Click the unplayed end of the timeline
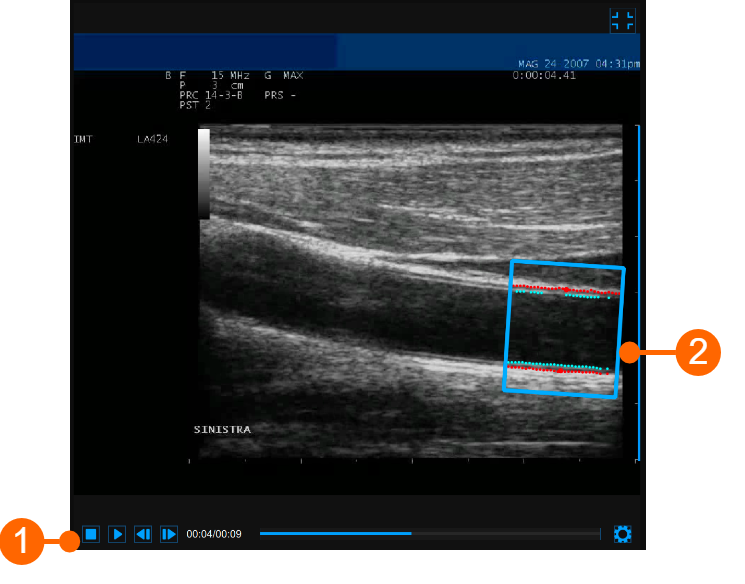 505,534
